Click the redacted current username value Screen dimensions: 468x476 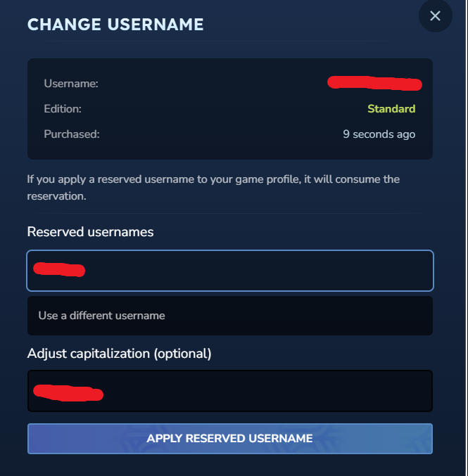(x=374, y=84)
